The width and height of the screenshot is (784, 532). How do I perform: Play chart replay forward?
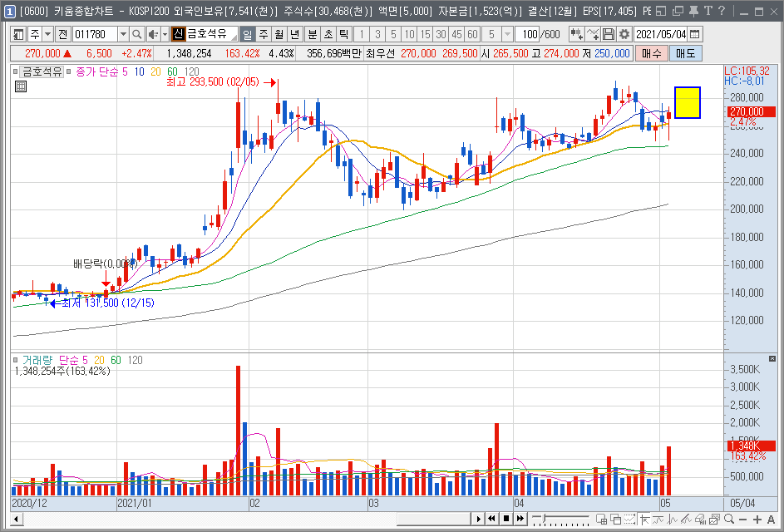click(x=478, y=519)
